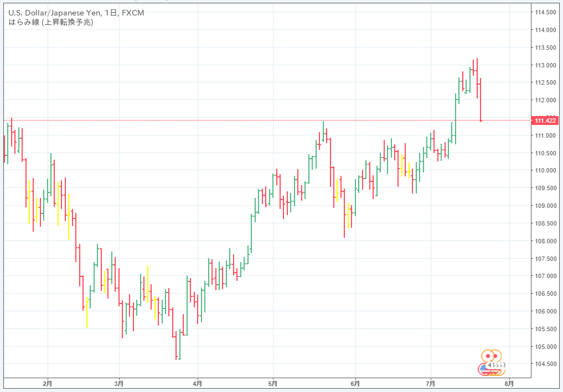Screen dimensions: 563x392
Task: Click the 105.000 price axis label
Action: pos(545,347)
